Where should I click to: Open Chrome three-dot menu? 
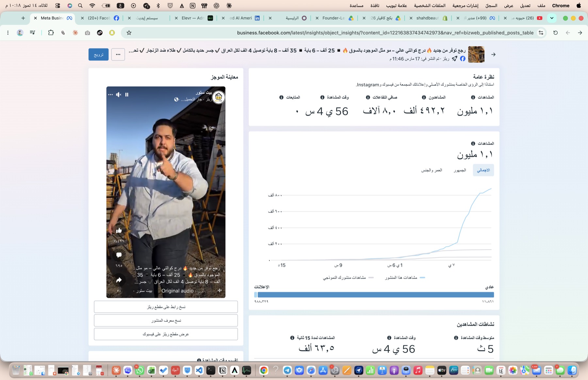pyautogui.click(x=8, y=33)
